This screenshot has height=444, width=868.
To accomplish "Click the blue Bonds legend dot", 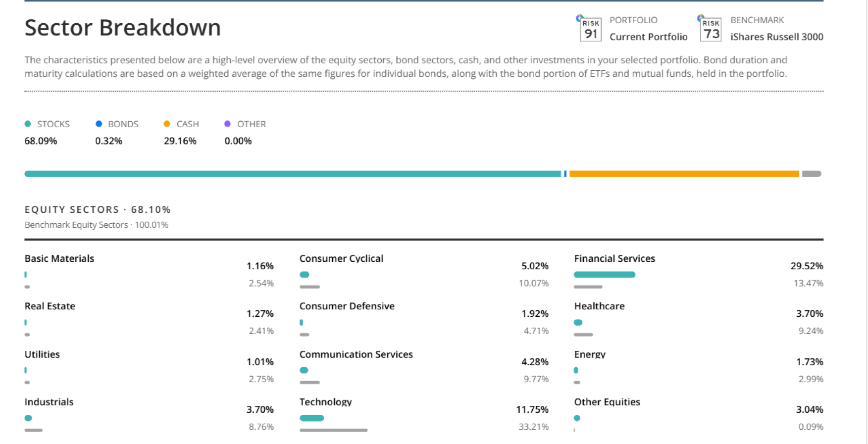I will coord(99,124).
